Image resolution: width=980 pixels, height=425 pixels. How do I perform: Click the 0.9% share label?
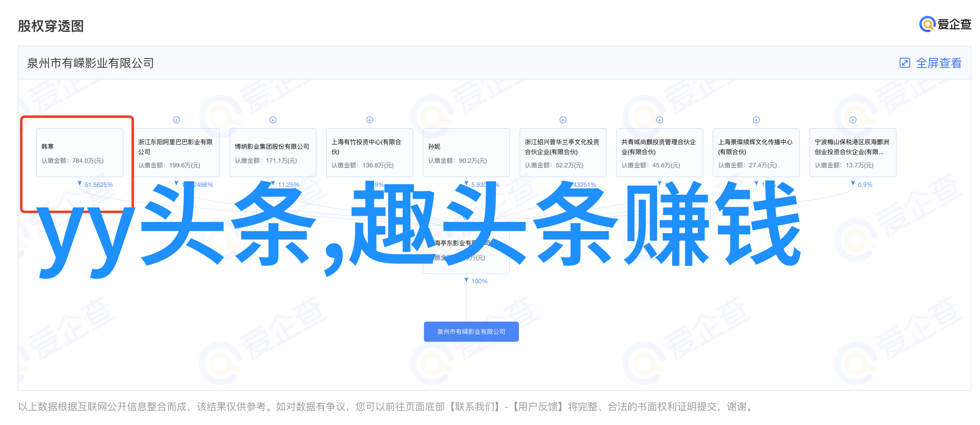point(865,185)
